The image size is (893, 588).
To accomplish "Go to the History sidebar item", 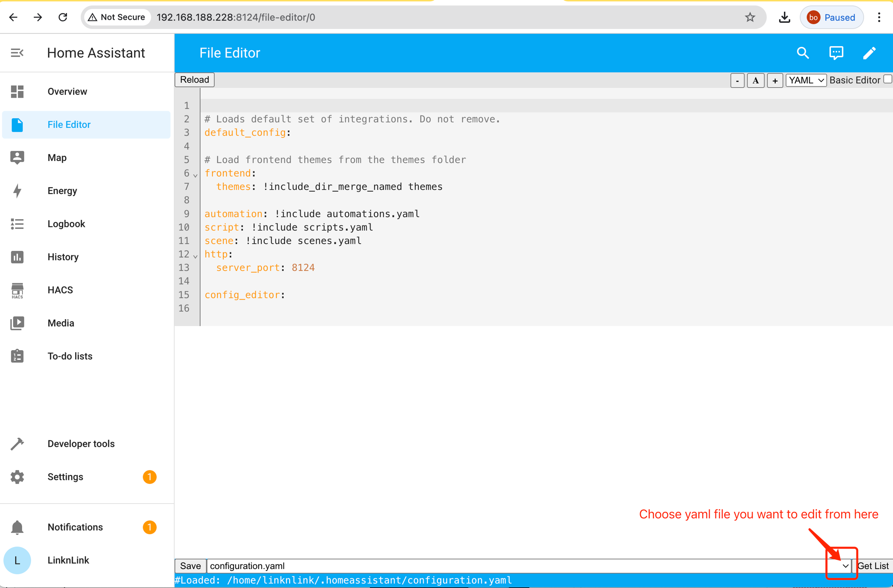I will 63,257.
